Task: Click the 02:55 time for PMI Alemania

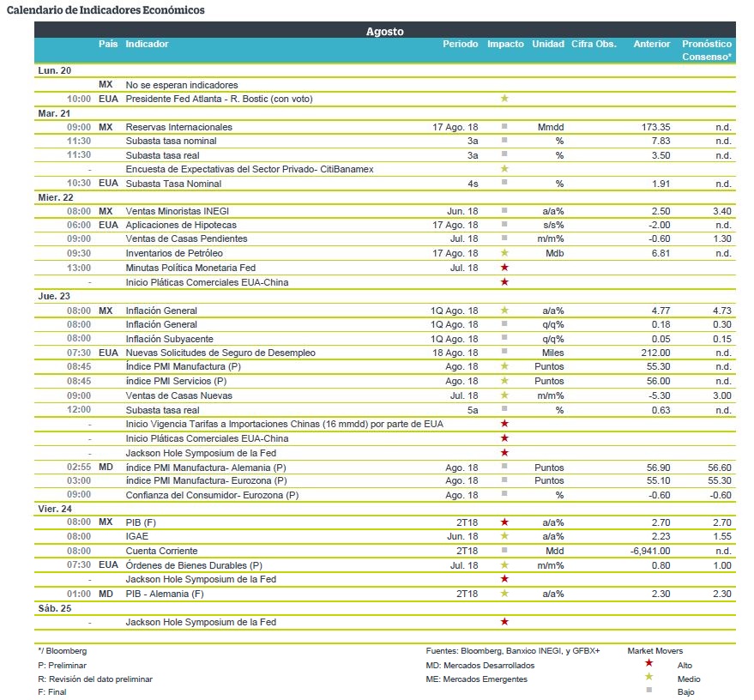Action: (79, 467)
